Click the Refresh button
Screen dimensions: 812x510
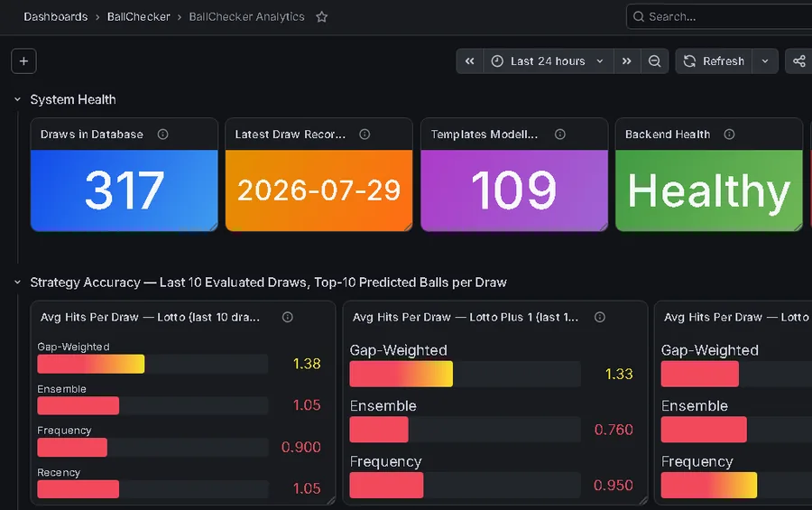[714, 61]
